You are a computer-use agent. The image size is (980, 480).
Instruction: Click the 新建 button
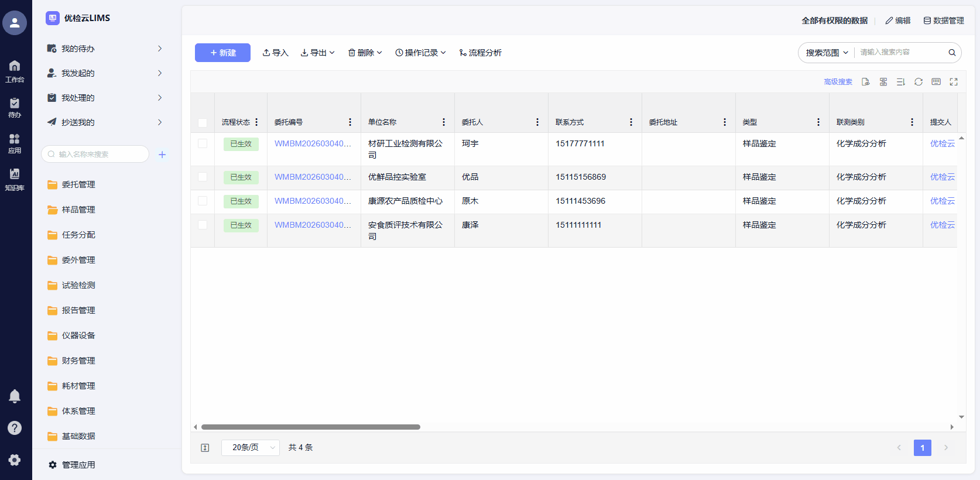pyautogui.click(x=222, y=53)
